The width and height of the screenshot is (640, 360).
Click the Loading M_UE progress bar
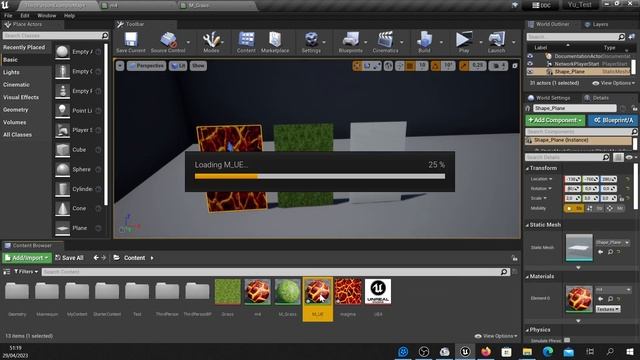[320, 176]
